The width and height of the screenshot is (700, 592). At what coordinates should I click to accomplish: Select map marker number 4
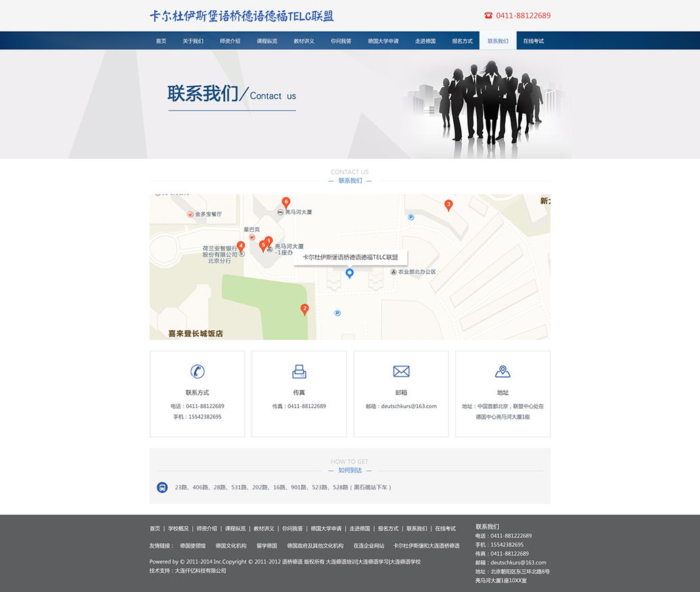coord(241,247)
